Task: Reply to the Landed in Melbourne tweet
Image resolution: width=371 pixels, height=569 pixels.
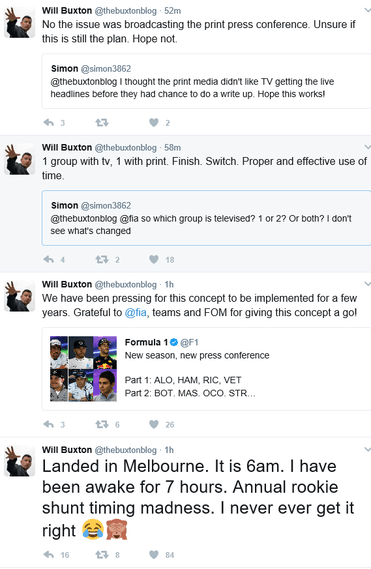Action: pyautogui.click(x=49, y=554)
